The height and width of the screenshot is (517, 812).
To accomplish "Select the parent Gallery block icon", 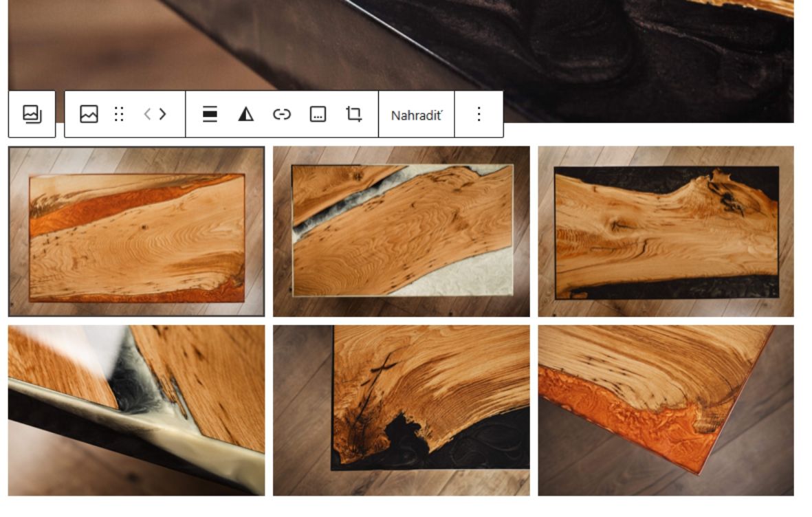I will 32,114.
